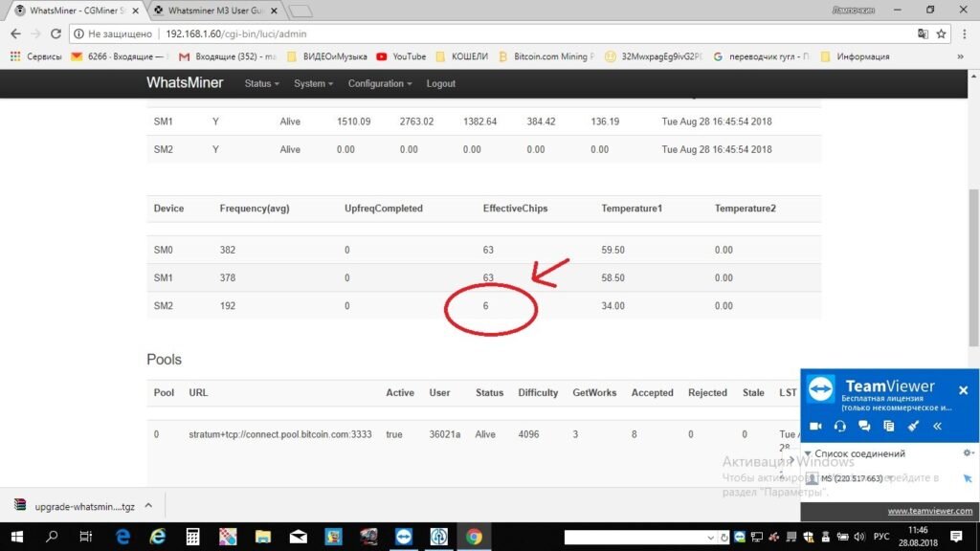980x551 pixels.
Task: Open the ВИДЕОиМузыка bookmark folder
Action: coord(327,56)
